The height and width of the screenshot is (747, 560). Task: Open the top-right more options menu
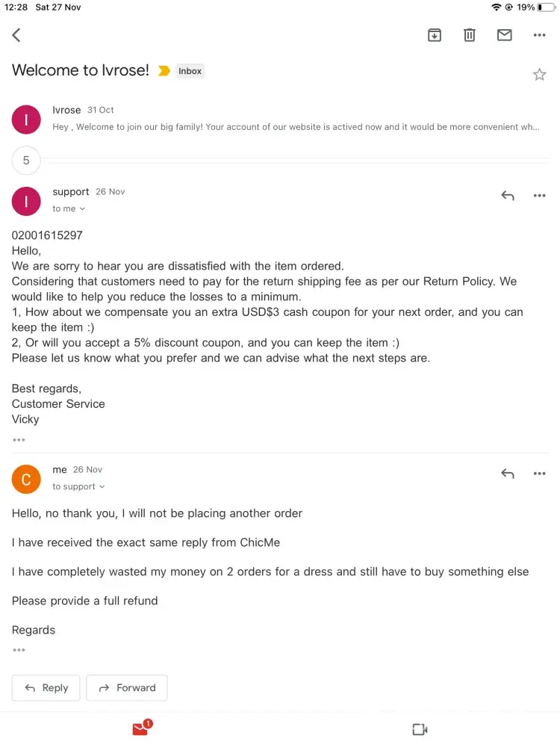[539, 35]
